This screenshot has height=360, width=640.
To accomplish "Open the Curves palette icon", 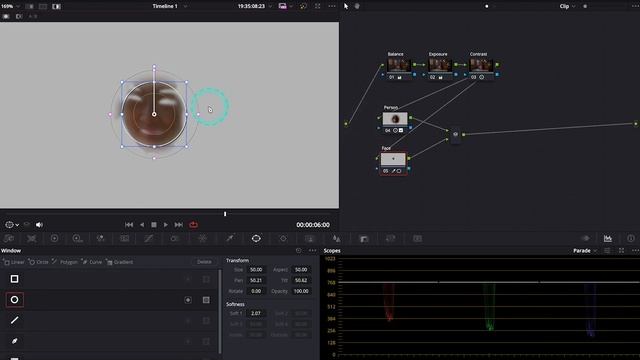I will click(149, 238).
